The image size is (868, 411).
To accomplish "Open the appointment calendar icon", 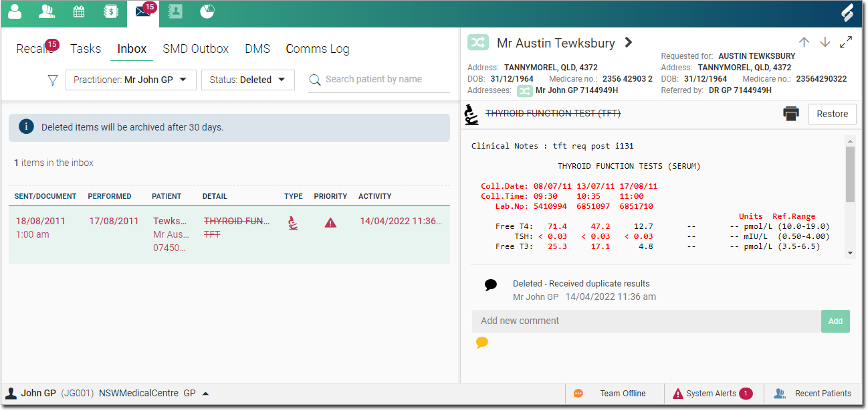I will pos(79,11).
